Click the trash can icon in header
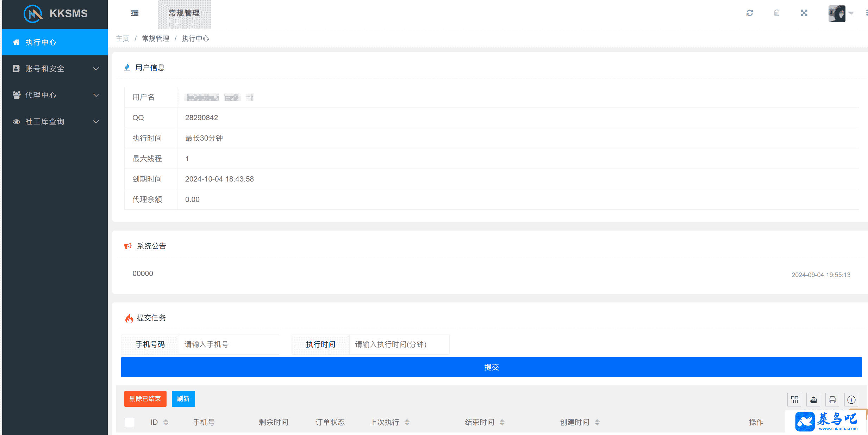Image resolution: width=868 pixels, height=435 pixels. [776, 13]
